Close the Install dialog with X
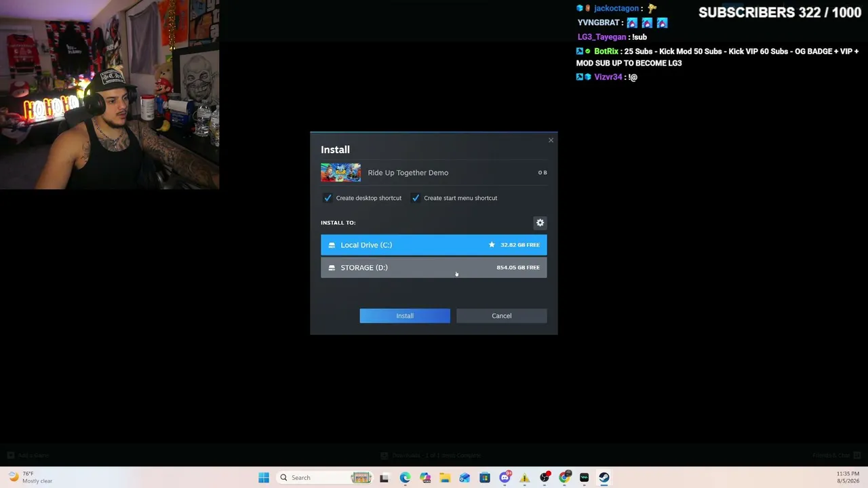This screenshot has height=488, width=868. click(551, 140)
